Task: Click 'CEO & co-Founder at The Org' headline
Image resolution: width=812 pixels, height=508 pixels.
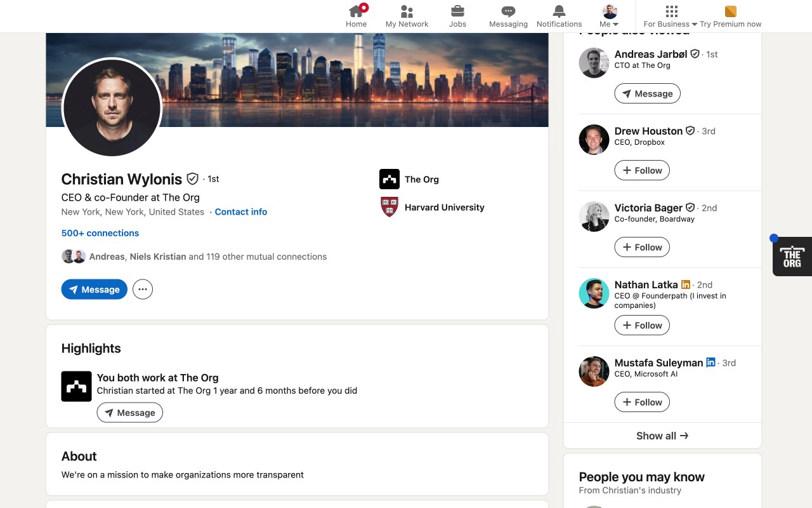Action: click(x=131, y=197)
